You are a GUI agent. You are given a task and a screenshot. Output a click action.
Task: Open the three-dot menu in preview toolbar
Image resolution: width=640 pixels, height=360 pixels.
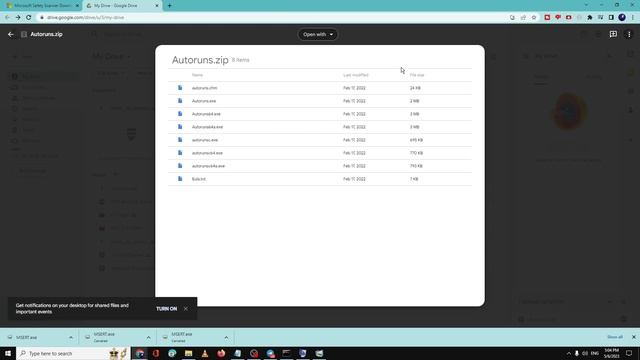point(629,34)
